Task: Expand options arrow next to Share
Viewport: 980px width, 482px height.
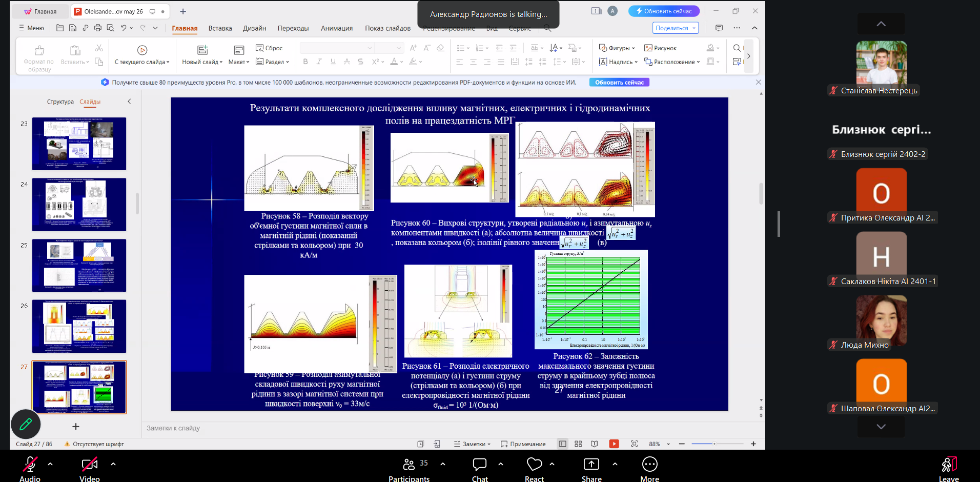Action: pos(615,464)
